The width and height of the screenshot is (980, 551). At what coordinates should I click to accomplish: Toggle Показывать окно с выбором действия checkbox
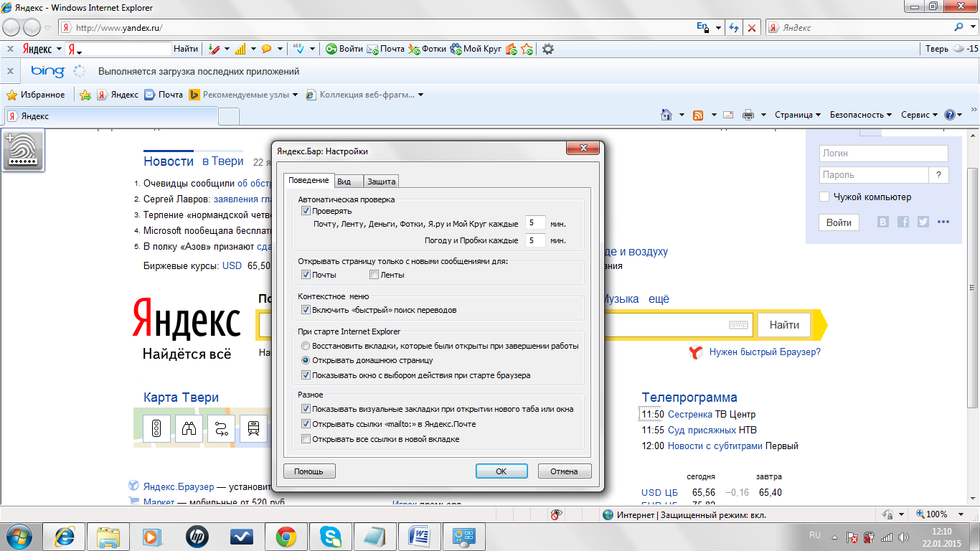pos(306,375)
